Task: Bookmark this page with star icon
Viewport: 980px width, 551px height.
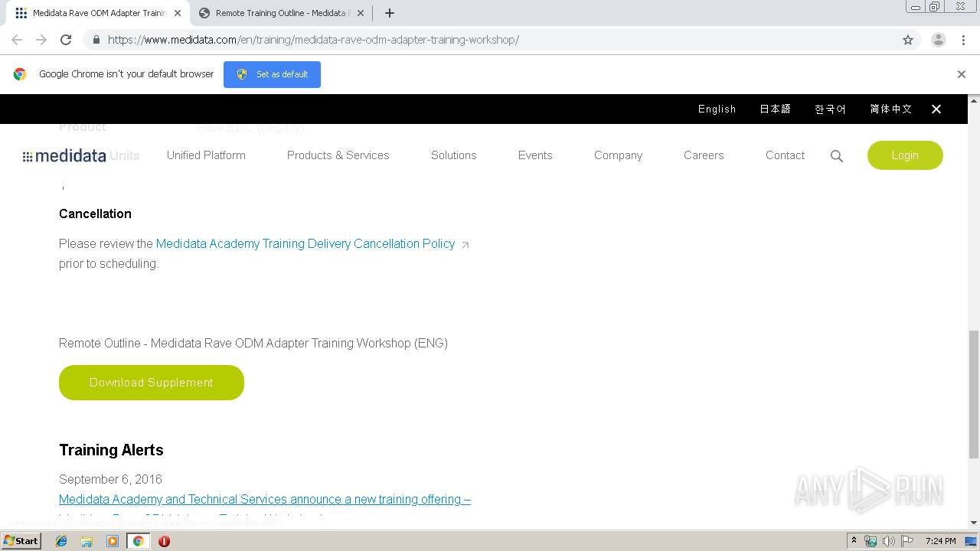Action: tap(908, 40)
